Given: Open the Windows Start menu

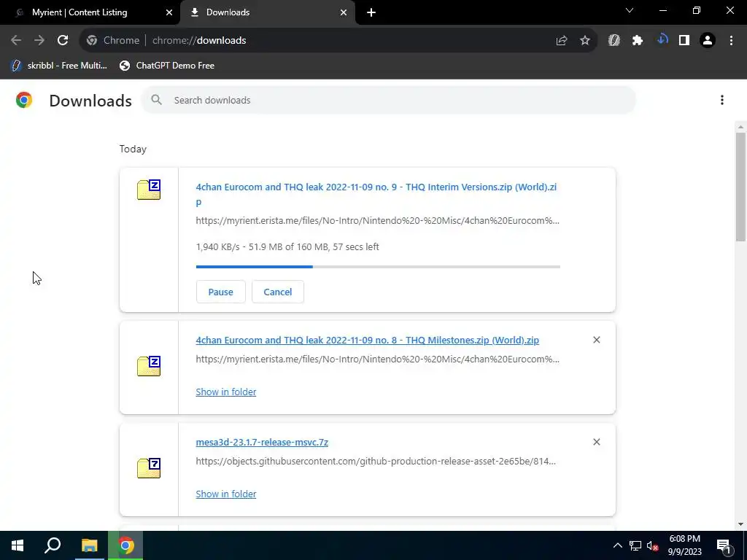Looking at the screenshot, I should [18, 545].
